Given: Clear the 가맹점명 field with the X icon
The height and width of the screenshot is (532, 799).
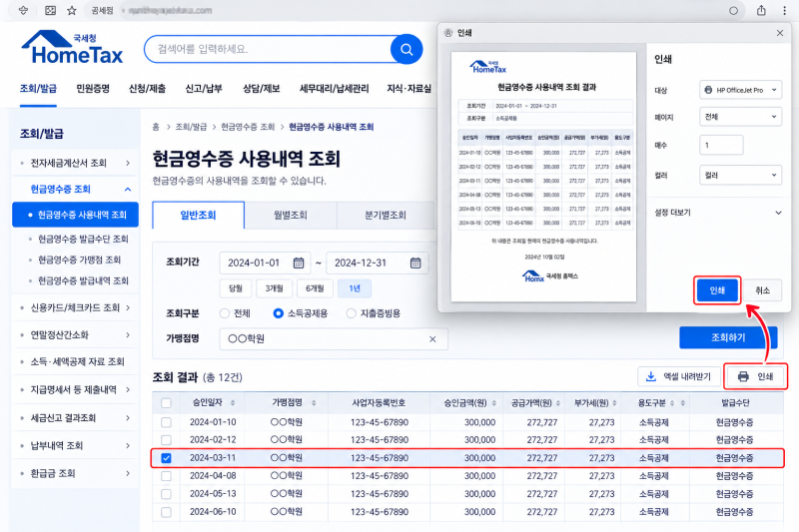Looking at the screenshot, I should pos(432,339).
